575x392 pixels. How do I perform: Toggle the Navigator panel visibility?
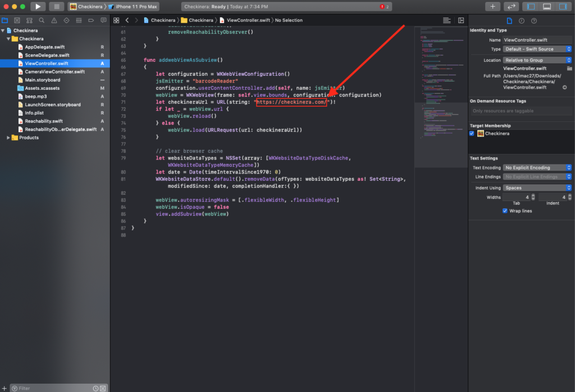point(531,7)
